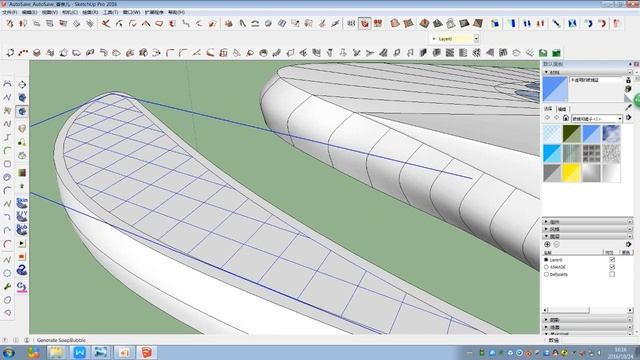Click the material name input field

pos(596,80)
